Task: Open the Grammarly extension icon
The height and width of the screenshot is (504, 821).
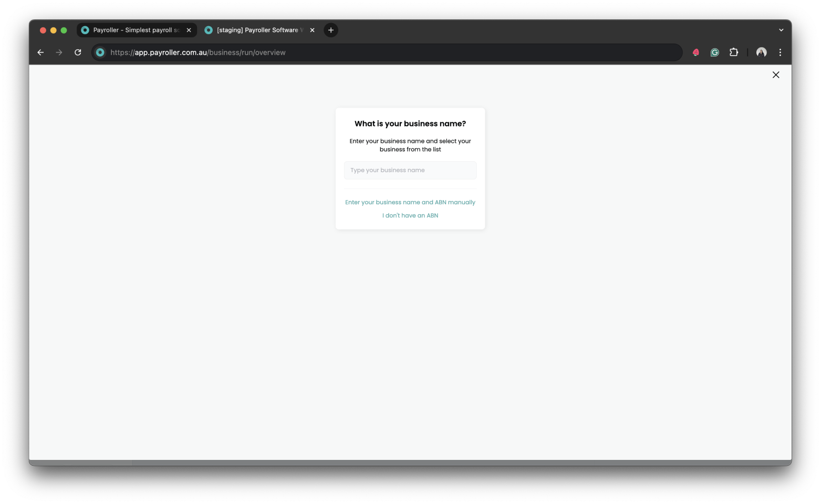Action: point(714,52)
